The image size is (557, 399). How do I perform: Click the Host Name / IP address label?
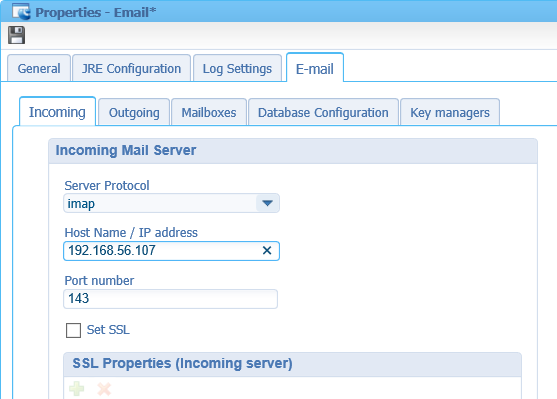click(131, 232)
